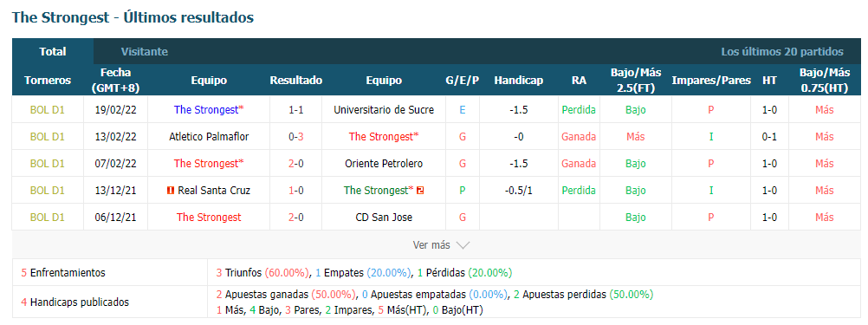Viewport: 868px width, 325px height.
Task: Open Oriente Petrolero team link
Action: coord(384,163)
